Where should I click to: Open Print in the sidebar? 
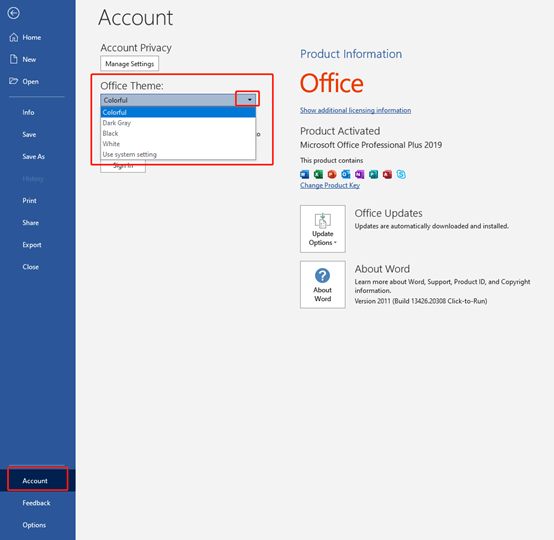pos(29,201)
